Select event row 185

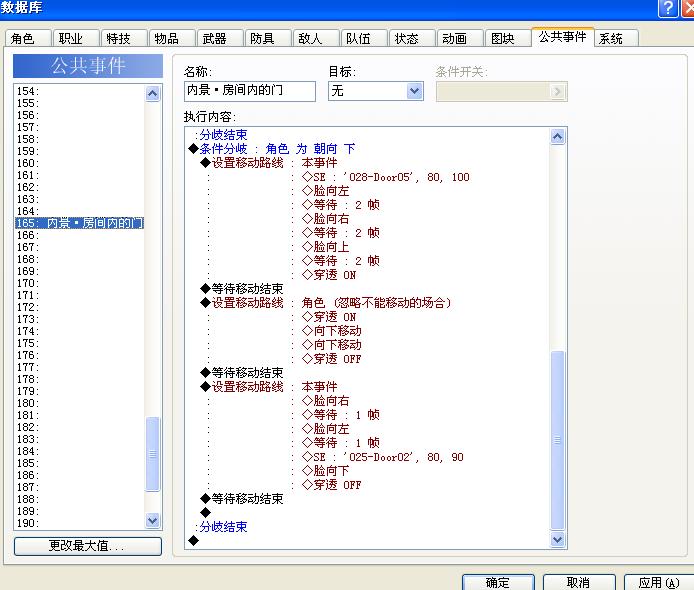[80, 463]
